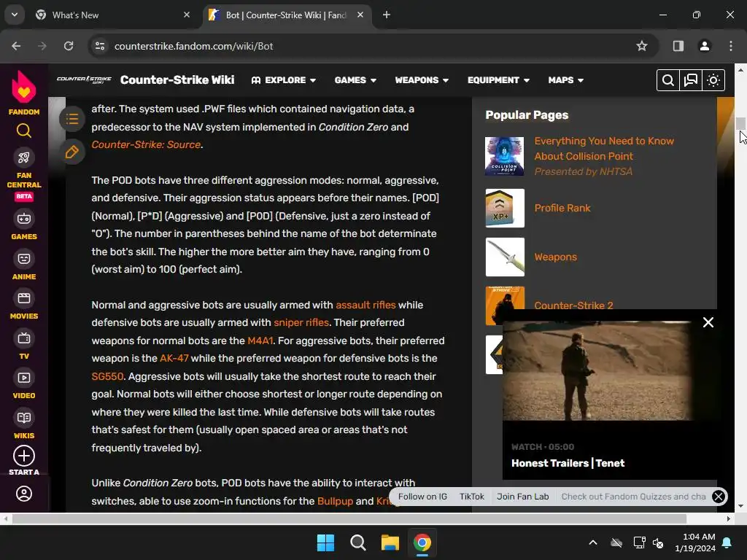The width and height of the screenshot is (747, 560).
Task: Open the table of contents icon
Action: pos(72,119)
